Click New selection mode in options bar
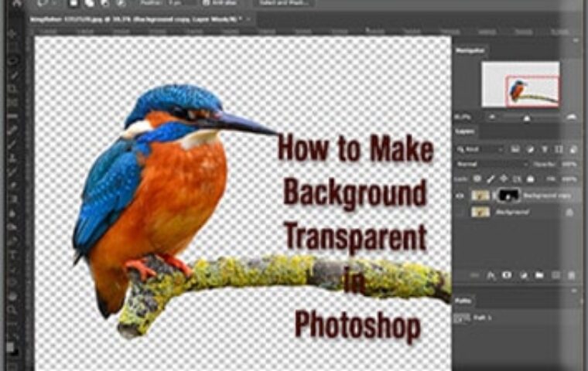The width and height of the screenshot is (588, 371). pyautogui.click(x=73, y=3)
